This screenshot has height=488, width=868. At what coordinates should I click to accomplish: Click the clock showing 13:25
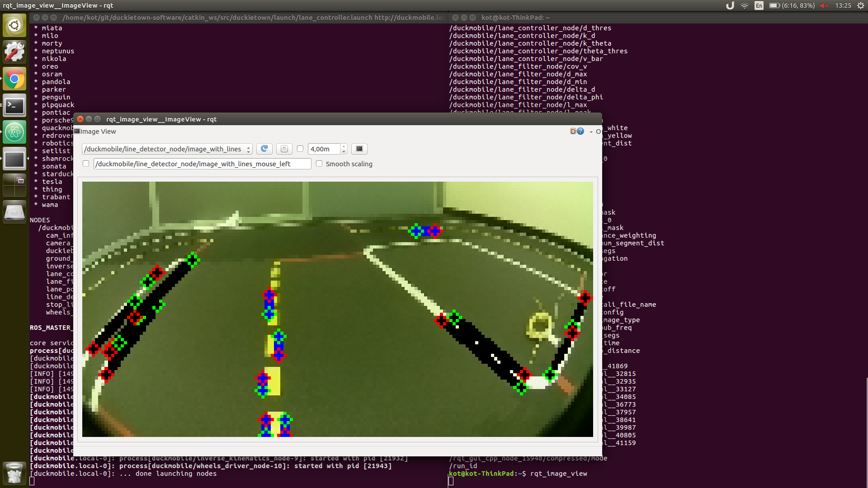tap(843, 5)
